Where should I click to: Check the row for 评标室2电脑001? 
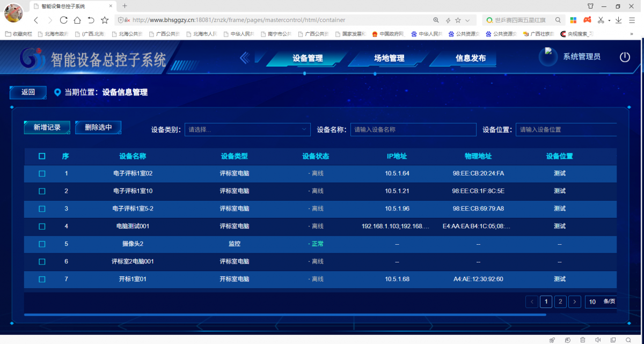point(42,261)
